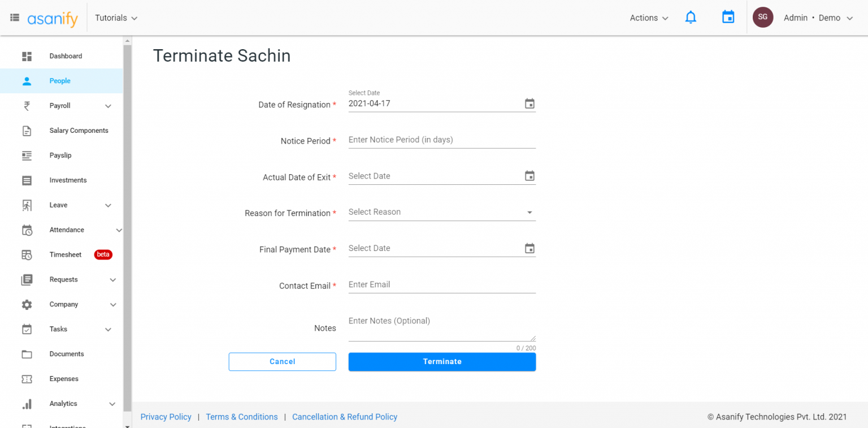
Task: Select the Payslip sidebar icon
Action: pyautogui.click(x=27, y=155)
